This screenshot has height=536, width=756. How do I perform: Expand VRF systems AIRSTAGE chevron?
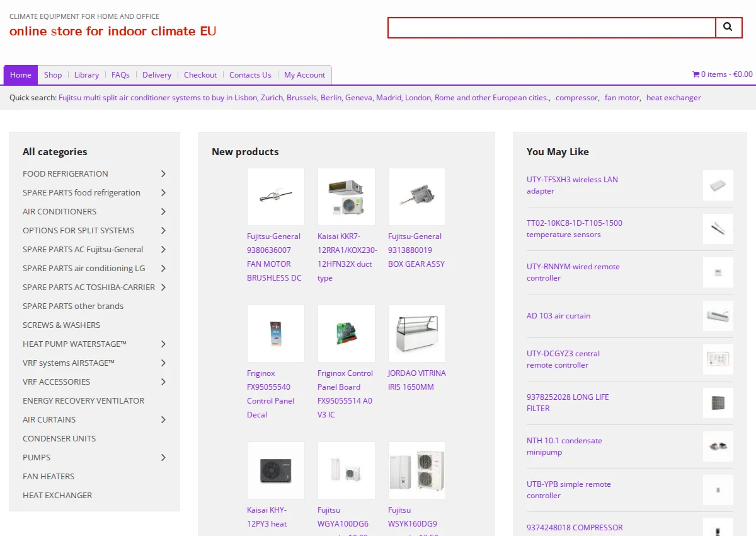(x=163, y=363)
